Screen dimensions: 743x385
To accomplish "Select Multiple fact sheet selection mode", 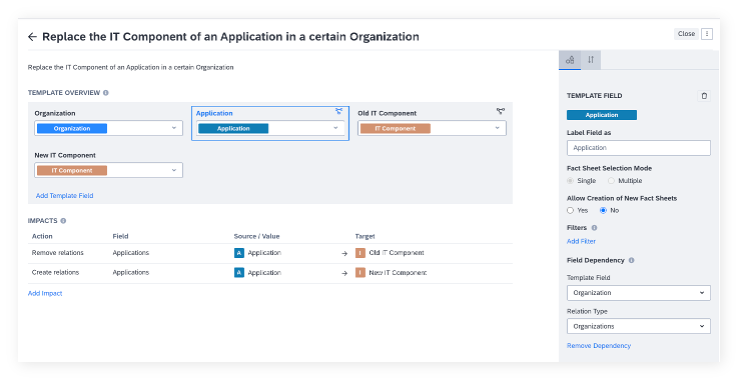I will (x=611, y=181).
